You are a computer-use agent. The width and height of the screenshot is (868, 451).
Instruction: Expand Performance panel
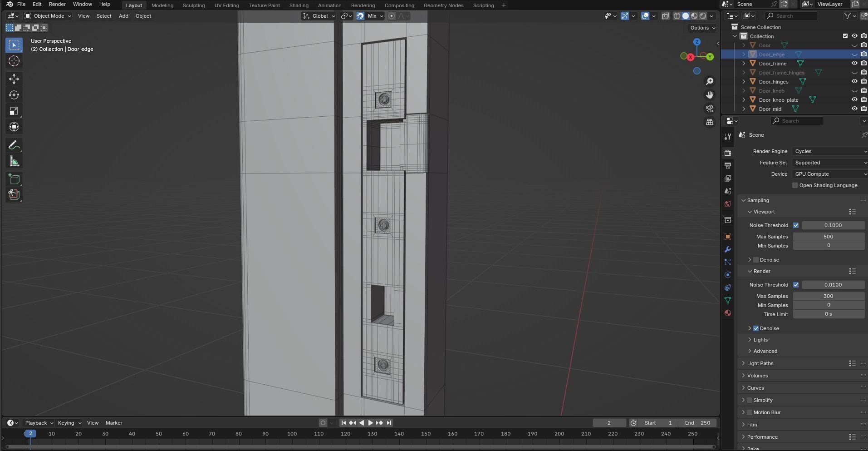point(762,437)
